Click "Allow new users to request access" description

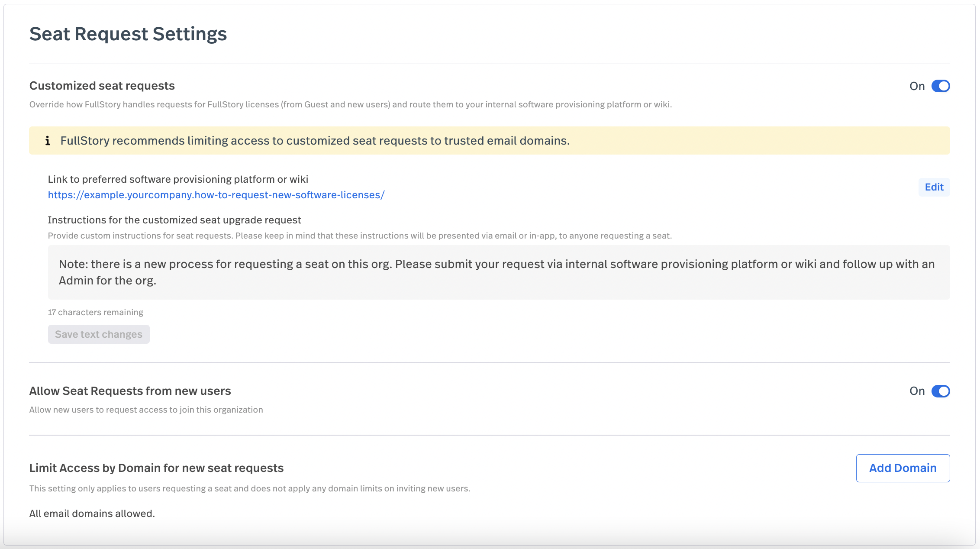[x=146, y=410]
